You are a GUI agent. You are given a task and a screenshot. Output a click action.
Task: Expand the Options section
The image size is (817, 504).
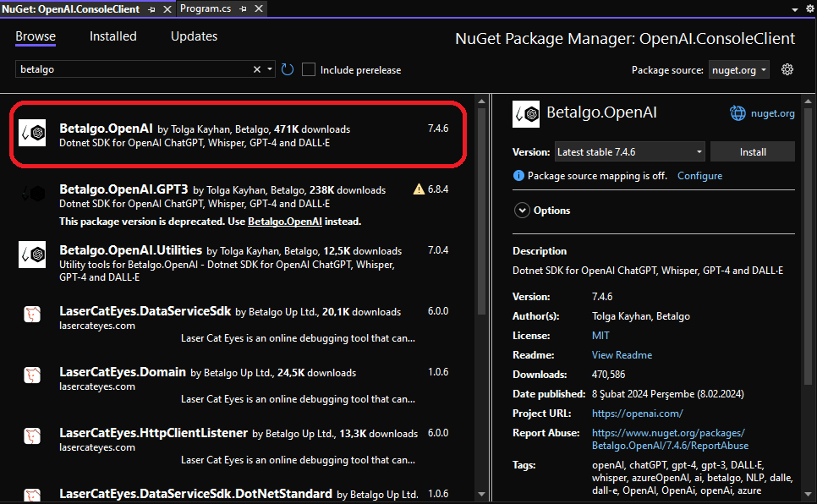point(522,210)
